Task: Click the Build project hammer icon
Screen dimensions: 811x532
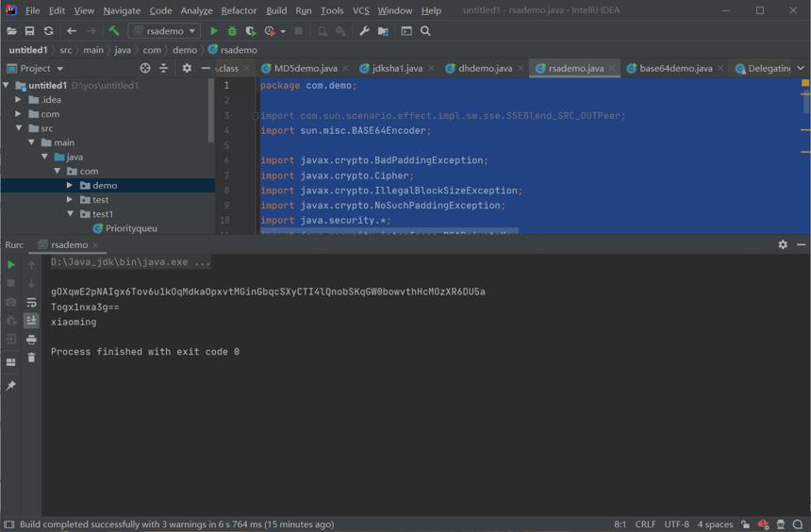Action: [114, 31]
